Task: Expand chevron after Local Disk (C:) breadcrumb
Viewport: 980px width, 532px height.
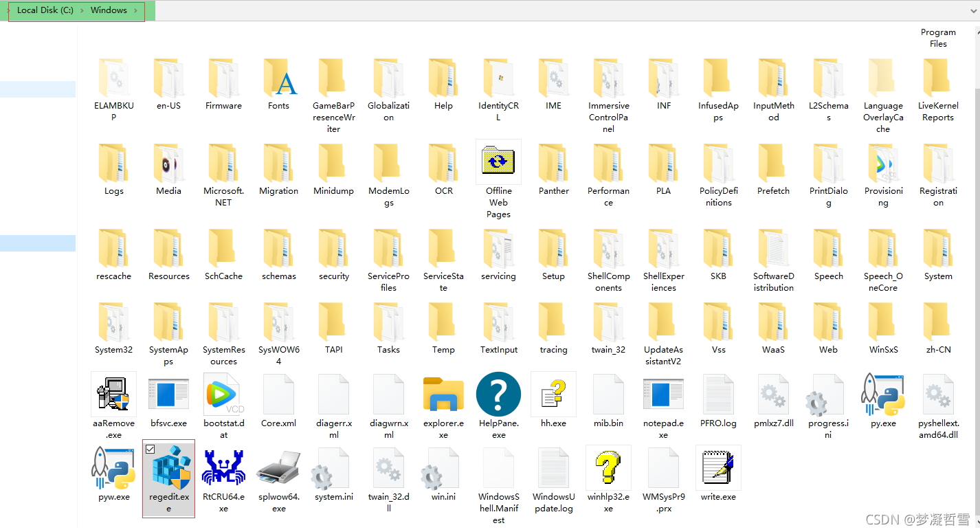Action: tap(82, 10)
